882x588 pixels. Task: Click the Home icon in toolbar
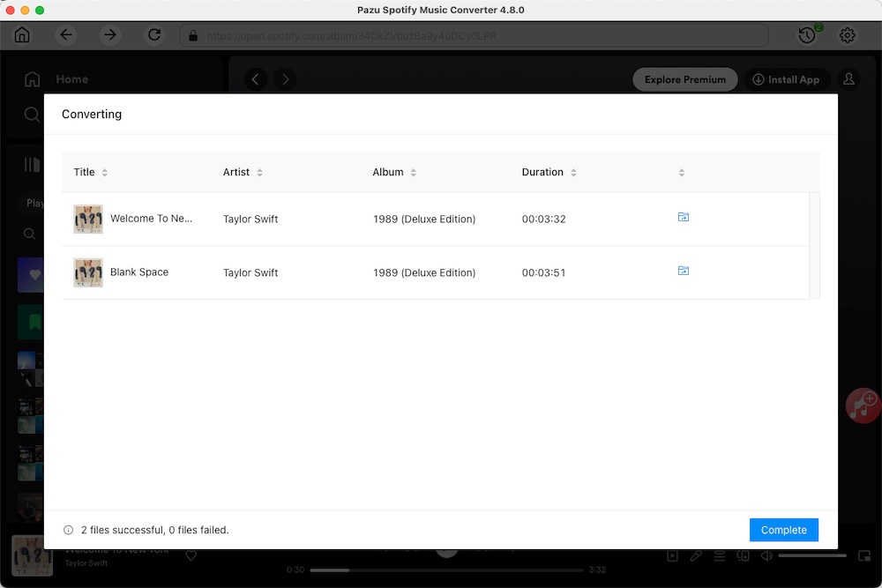(22, 35)
